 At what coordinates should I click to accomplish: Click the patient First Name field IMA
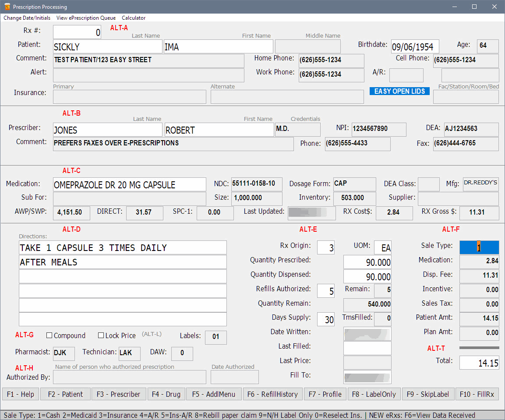coord(219,47)
